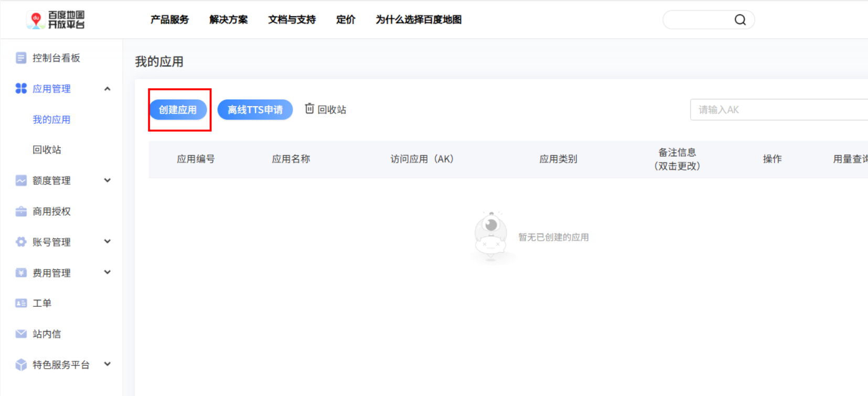Collapse the 应用管理 section chevron

[108, 89]
